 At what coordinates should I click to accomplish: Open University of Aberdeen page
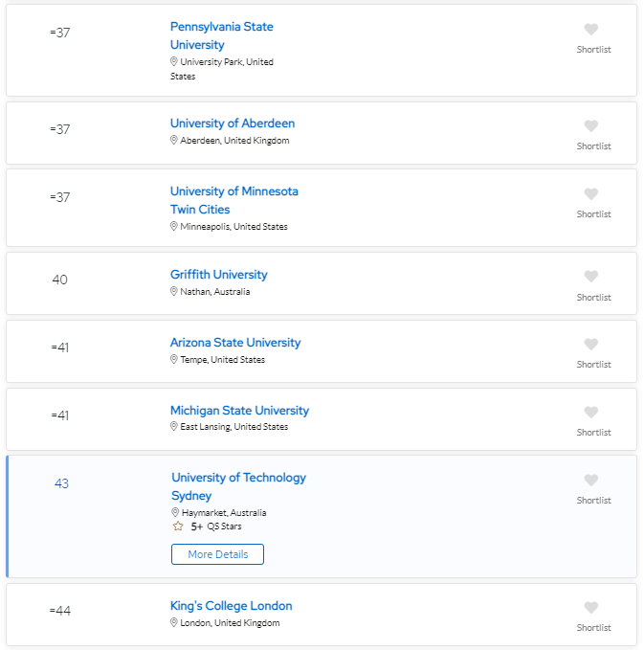pos(233,123)
